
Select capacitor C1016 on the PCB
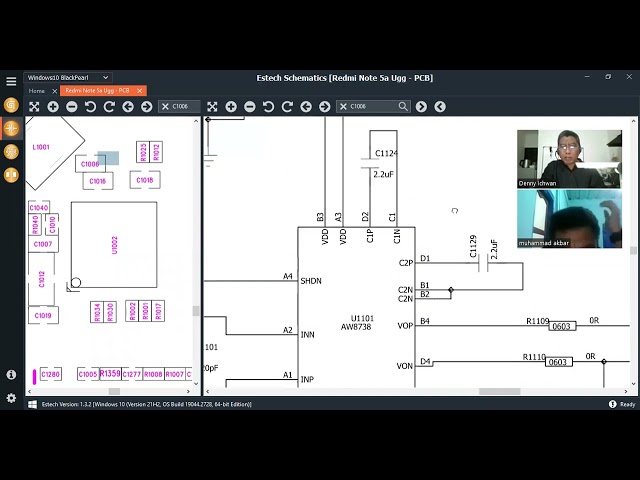98,181
